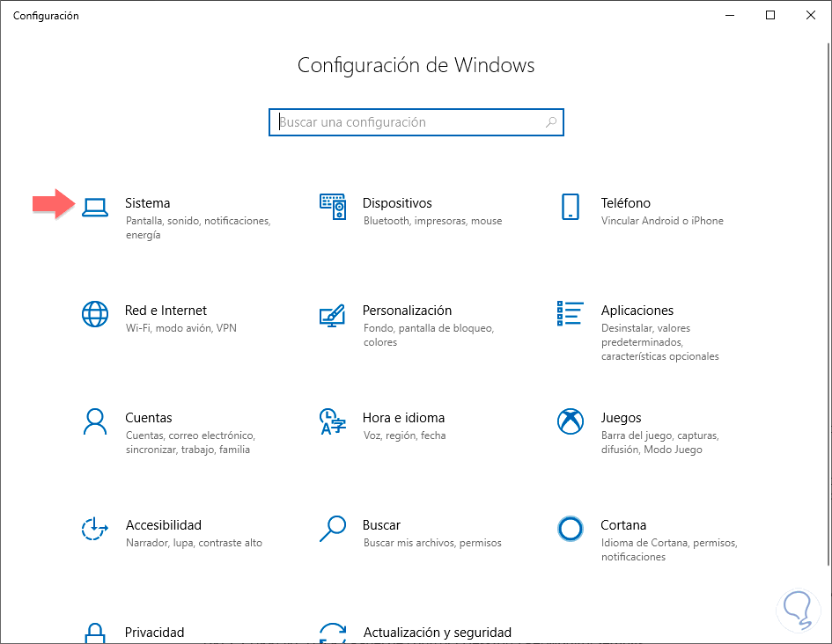Open the Buscar magnifier category icon
Screen dimensions: 832x644
click(333, 529)
